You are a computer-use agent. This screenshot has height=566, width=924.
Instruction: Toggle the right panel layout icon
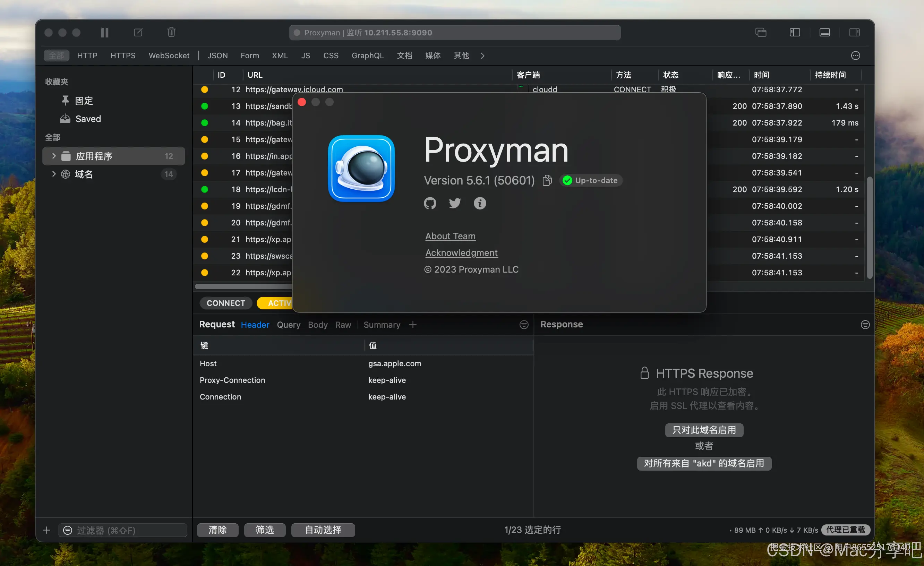855,33
